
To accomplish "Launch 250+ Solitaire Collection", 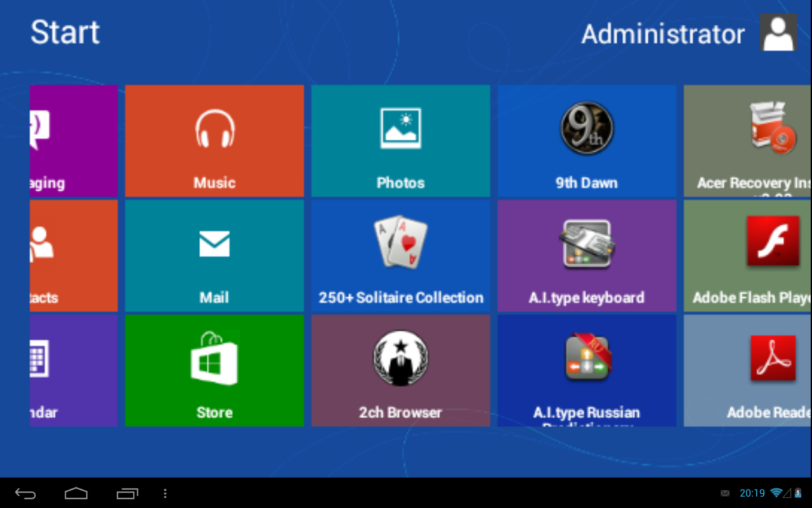I will click(x=400, y=256).
